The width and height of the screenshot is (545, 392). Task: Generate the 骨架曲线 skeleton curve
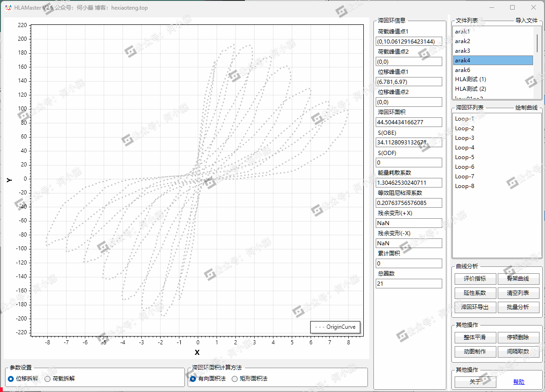517,279
